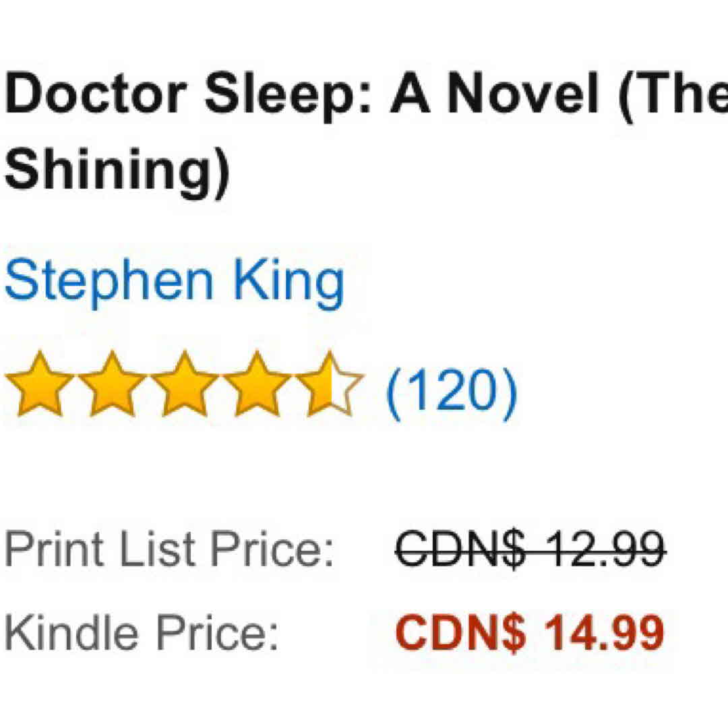Click the half-filled fifth rating star
Image resolution: width=728 pixels, height=728 pixels.
pyautogui.click(x=330, y=384)
